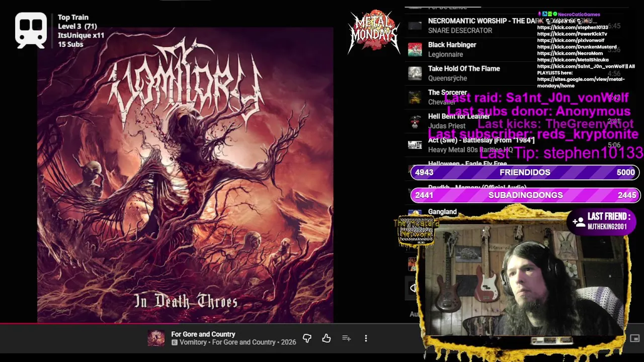Click the Last Tip stephen10133 label

pyautogui.click(x=561, y=153)
